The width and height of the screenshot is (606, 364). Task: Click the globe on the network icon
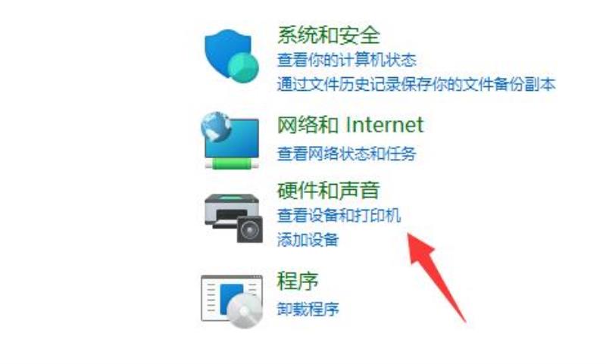pyautogui.click(x=216, y=126)
